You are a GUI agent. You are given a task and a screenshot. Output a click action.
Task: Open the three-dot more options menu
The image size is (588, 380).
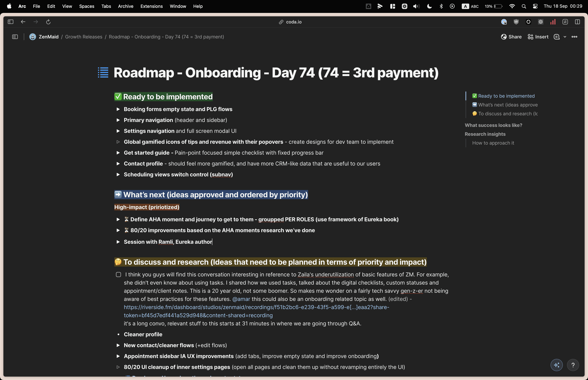point(574,37)
